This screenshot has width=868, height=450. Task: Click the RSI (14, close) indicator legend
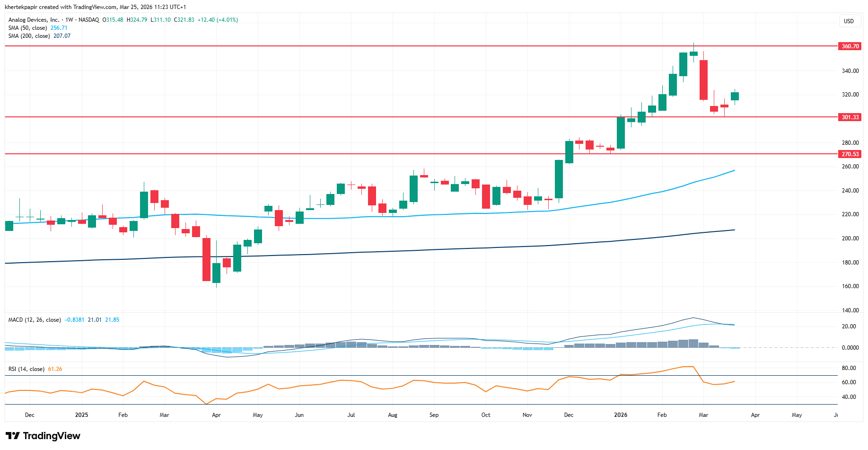tap(26, 369)
